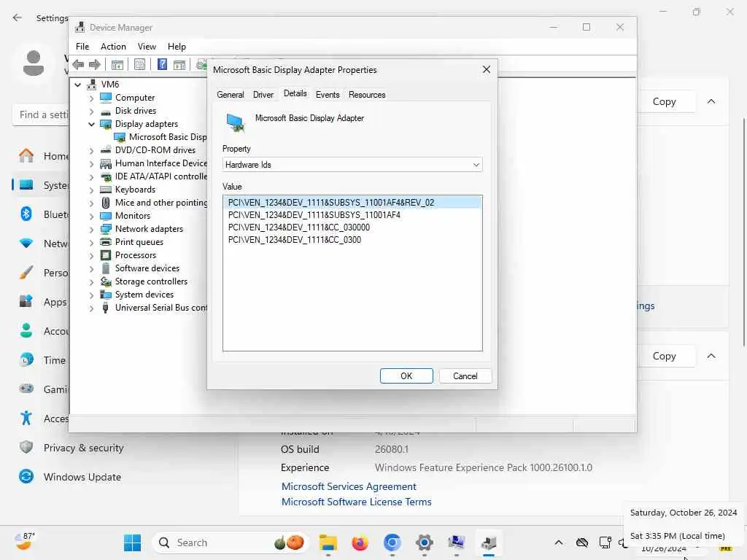The height and width of the screenshot is (560, 747).
Task: Open File Explorer from taskbar
Action: tap(328, 542)
